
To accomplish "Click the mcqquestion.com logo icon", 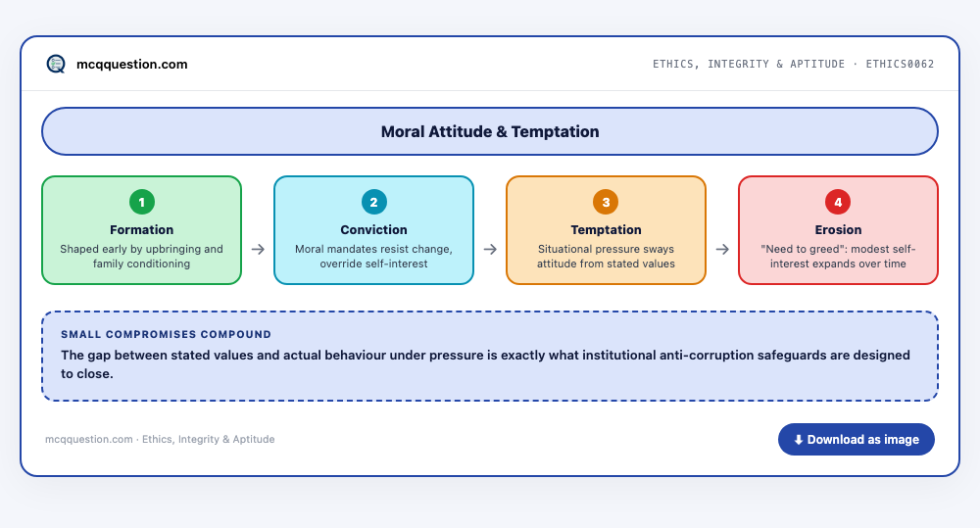I will point(56,64).
